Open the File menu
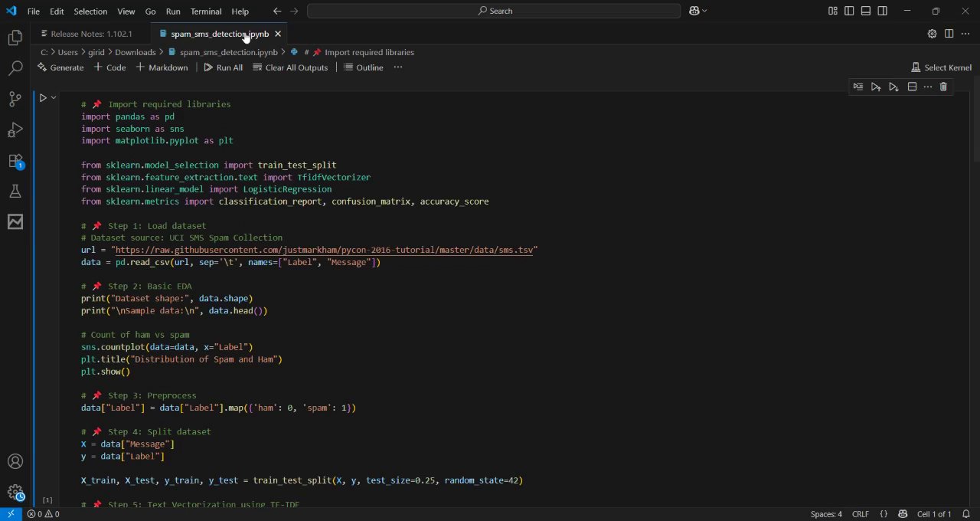This screenshot has width=980, height=521. click(x=33, y=11)
